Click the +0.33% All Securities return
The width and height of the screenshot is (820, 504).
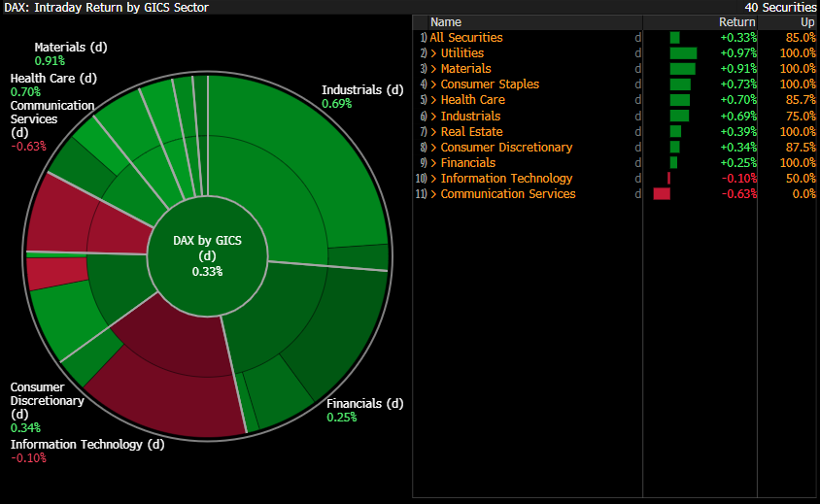(738, 38)
